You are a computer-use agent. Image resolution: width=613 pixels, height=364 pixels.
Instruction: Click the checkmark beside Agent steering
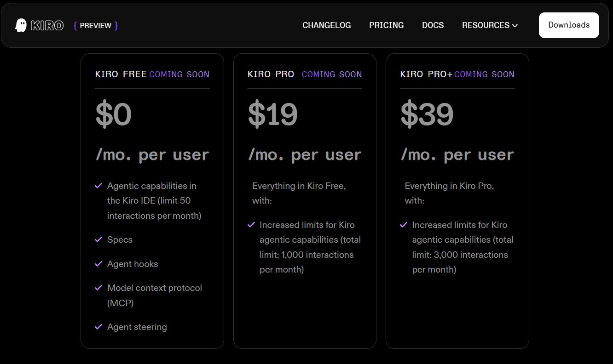98,327
